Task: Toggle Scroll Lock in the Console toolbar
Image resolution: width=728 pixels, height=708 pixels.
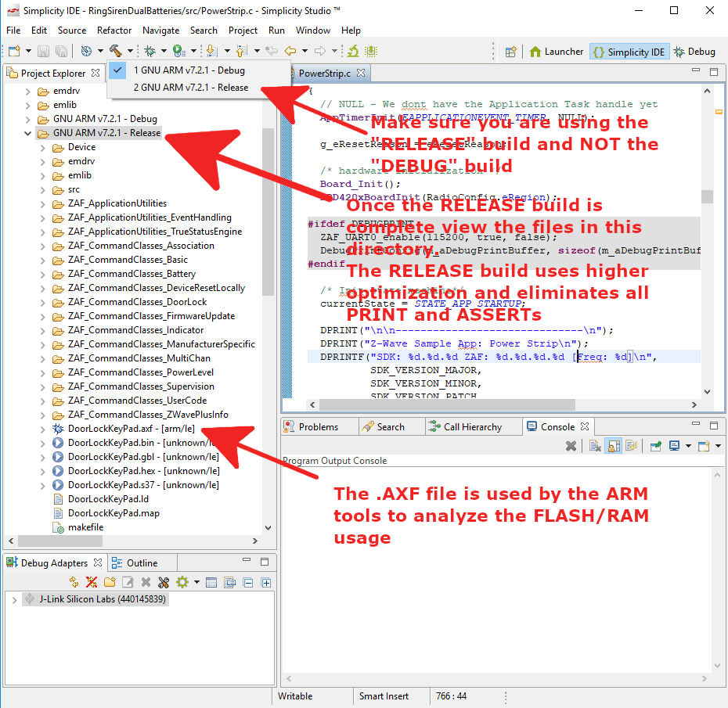Action: click(614, 446)
